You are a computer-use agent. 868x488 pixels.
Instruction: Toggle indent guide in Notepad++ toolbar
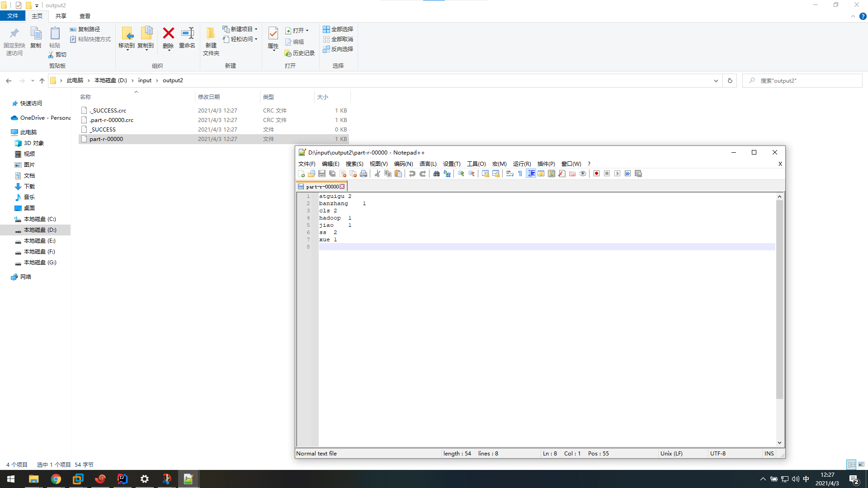[531, 174]
